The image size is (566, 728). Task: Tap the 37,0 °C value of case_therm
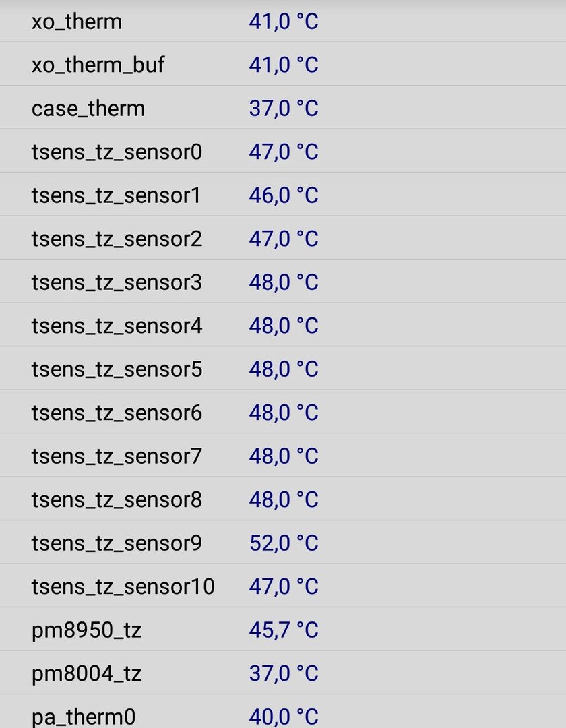click(x=284, y=108)
